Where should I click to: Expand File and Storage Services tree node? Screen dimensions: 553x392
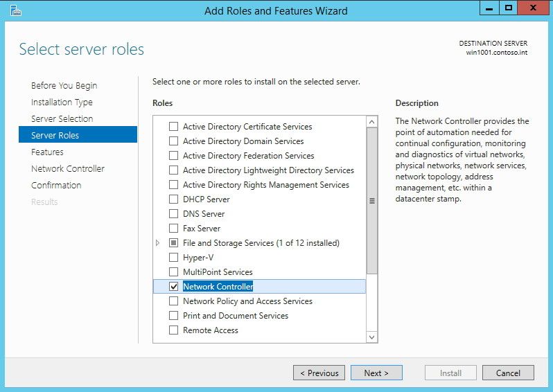(x=157, y=243)
